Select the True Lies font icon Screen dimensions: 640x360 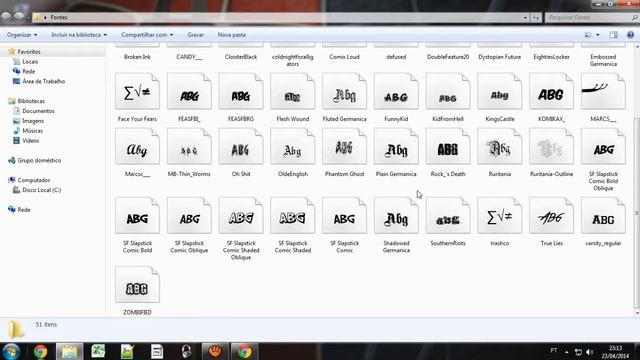(551, 215)
